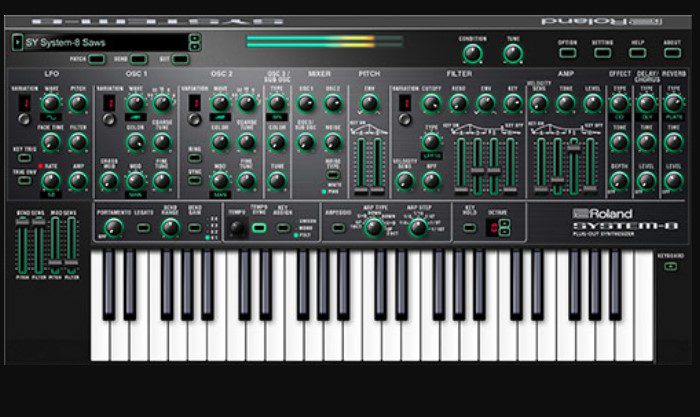
Task: Click the HELP button
Action: [x=638, y=53]
